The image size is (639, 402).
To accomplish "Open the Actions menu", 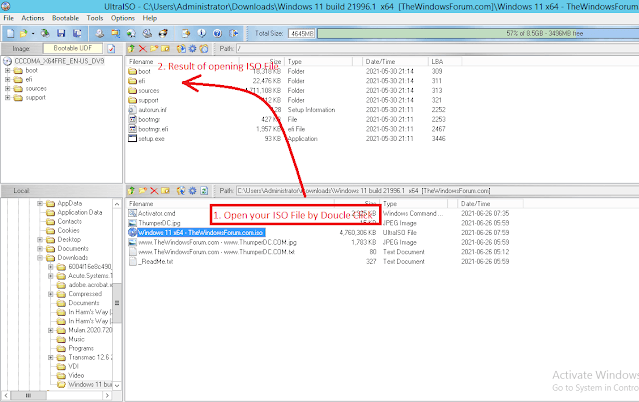I will (x=33, y=18).
